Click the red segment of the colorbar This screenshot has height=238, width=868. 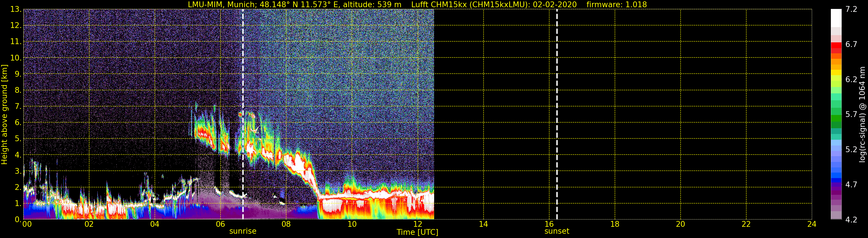(x=836, y=46)
